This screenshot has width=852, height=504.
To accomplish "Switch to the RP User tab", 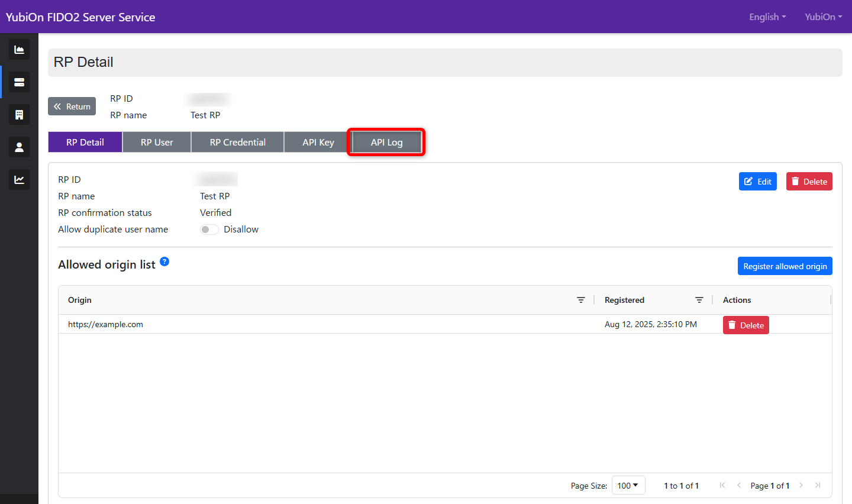I will [x=157, y=142].
